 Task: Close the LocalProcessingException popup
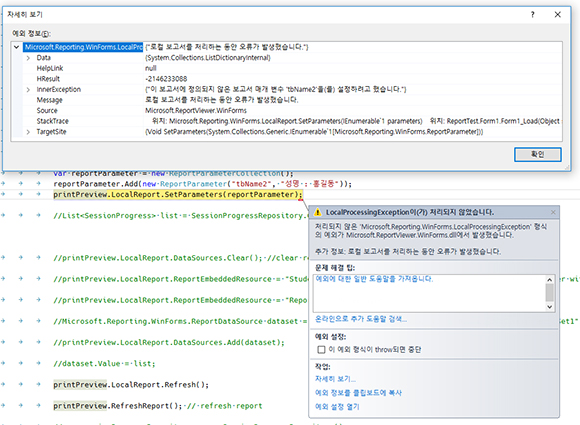point(553,212)
